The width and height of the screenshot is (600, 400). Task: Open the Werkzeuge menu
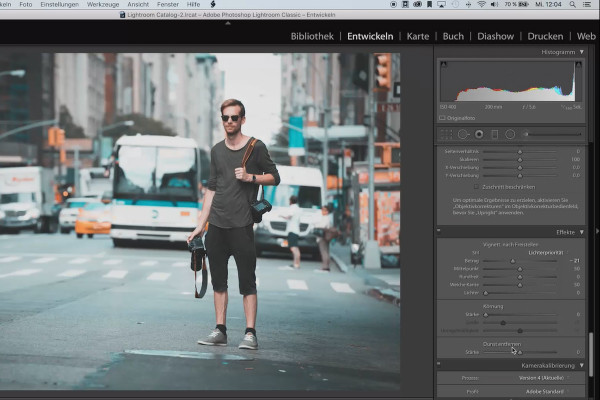coord(102,5)
